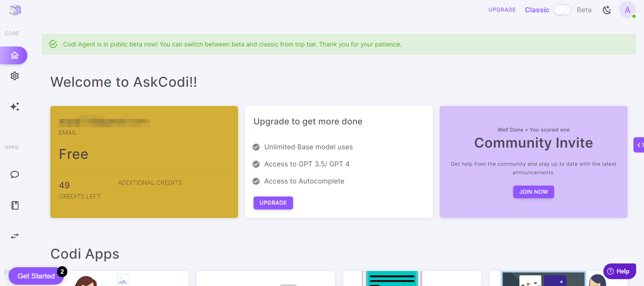644x286 pixels.
Task: Click the purple UPGRADE button
Action: [x=273, y=203]
